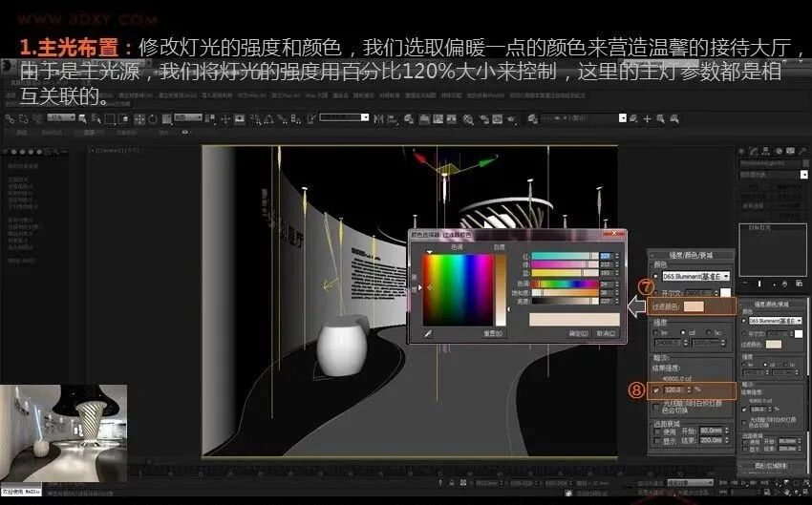The width and height of the screenshot is (812, 505).
Task: Click the Mirror tool icon
Action: (x=378, y=118)
